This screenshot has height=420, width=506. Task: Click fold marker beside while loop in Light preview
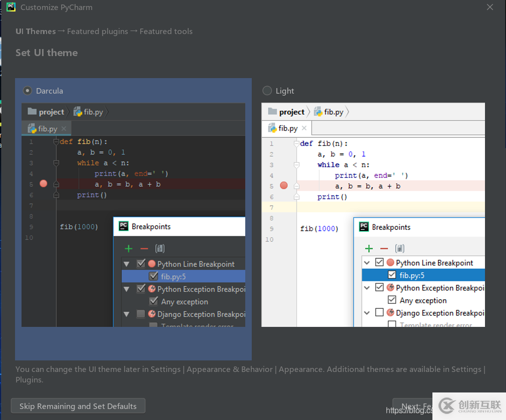click(x=296, y=165)
